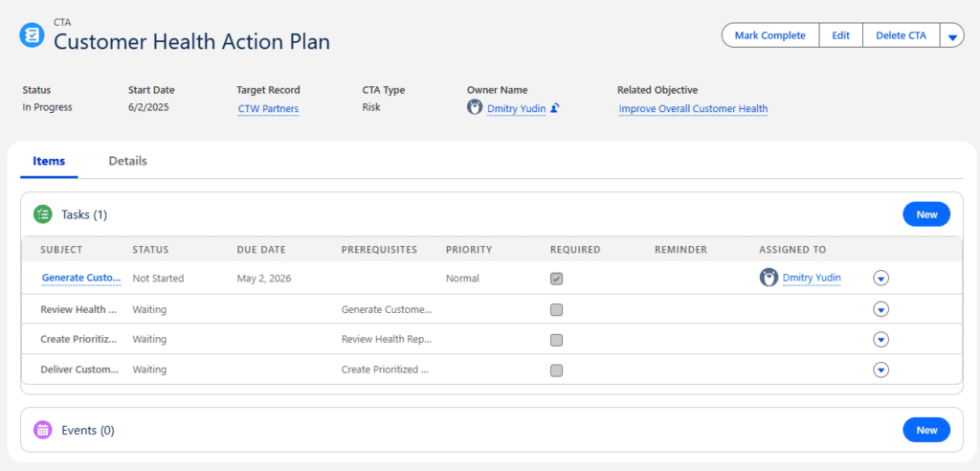Open the CTW Partners target record link

[268, 109]
